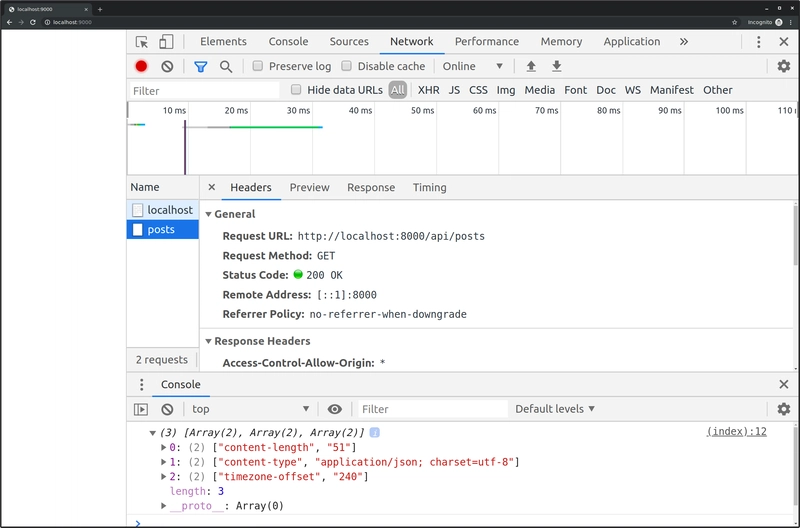Filter requests by Img
This screenshot has height=528, width=800.
(506, 90)
